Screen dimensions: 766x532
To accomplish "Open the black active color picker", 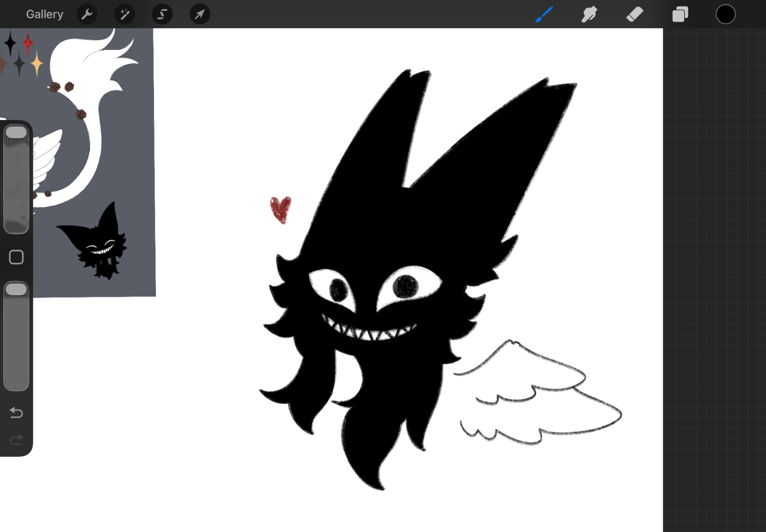I will point(725,15).
